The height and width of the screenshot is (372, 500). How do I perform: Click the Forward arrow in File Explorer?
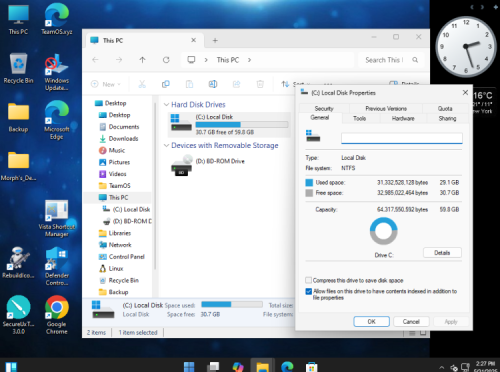click(119, 60)
